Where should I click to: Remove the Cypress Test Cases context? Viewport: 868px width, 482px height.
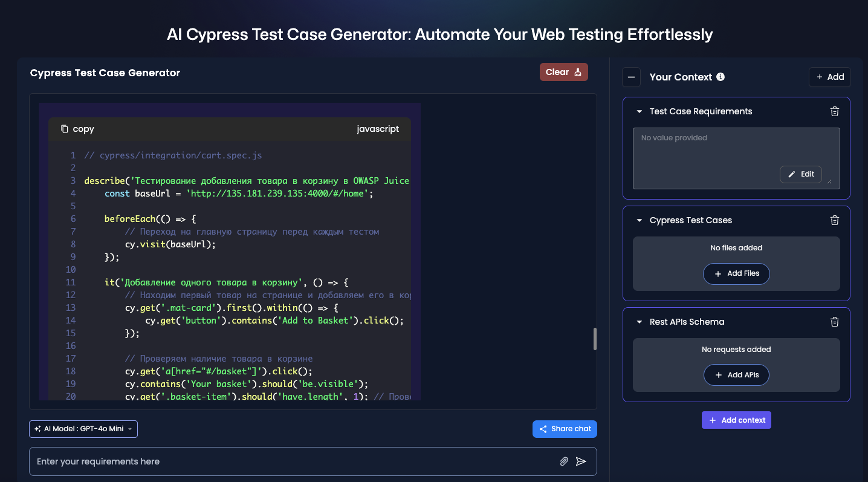[835, 220]
